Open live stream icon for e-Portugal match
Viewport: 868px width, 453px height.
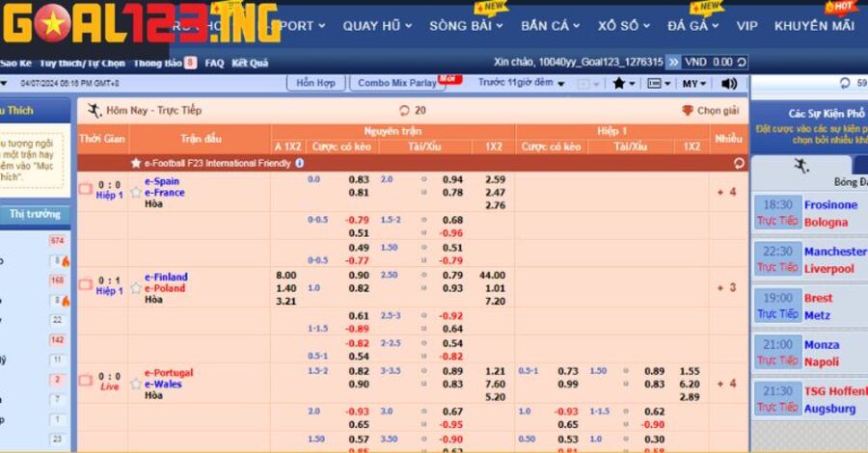point(85,381)
